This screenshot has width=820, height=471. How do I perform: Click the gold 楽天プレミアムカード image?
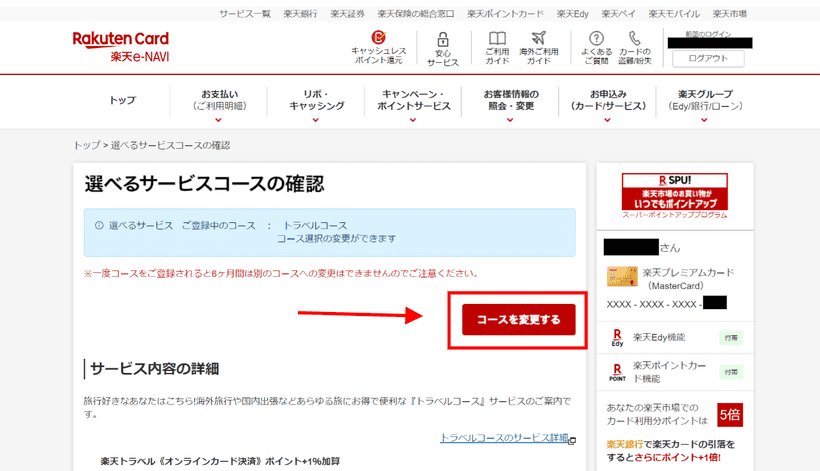pyautogui.click(x=622, y=277)
